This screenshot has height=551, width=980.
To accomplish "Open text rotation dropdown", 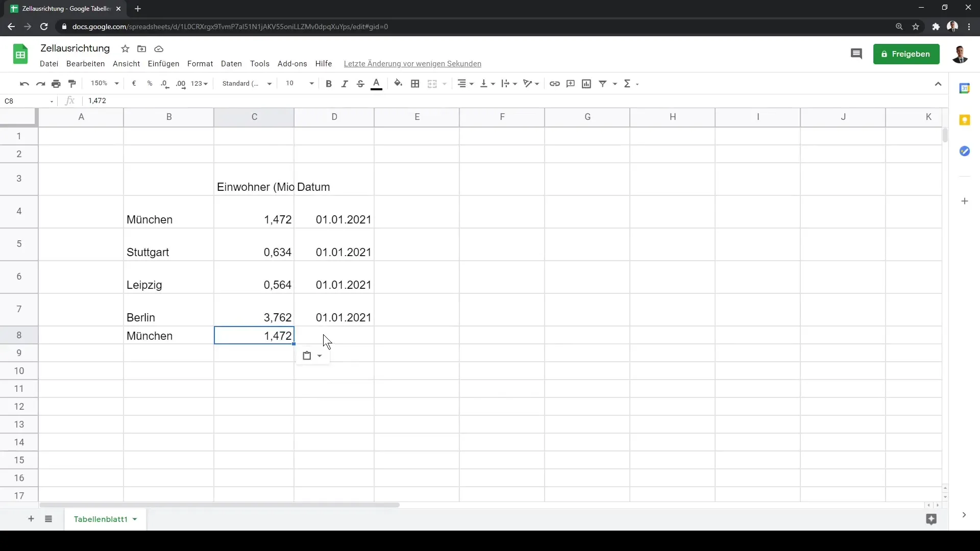I will coord(531,84).
